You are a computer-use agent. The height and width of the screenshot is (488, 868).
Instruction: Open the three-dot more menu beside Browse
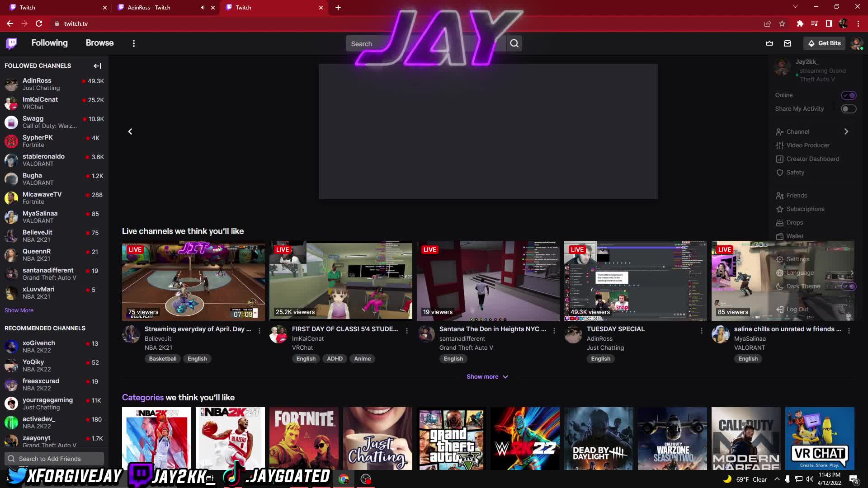tap(133, 43)
